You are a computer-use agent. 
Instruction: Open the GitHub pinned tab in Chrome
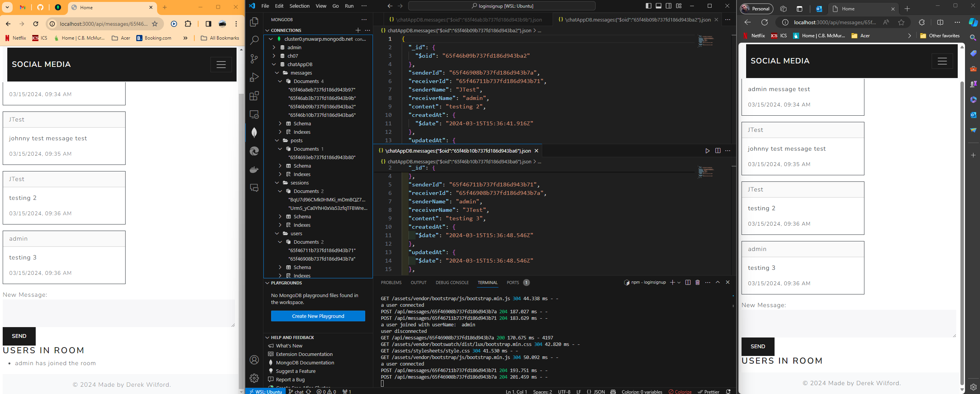coord(40,7)
